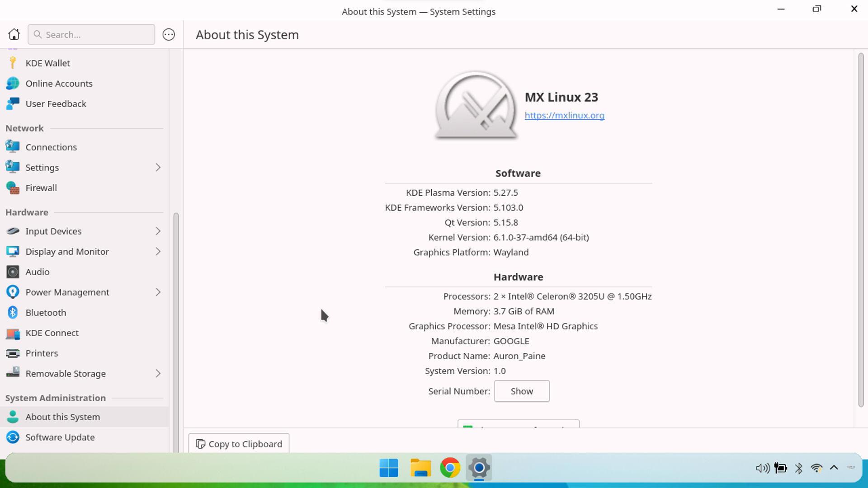Click the Bluetooth sidebar icon

13,312
